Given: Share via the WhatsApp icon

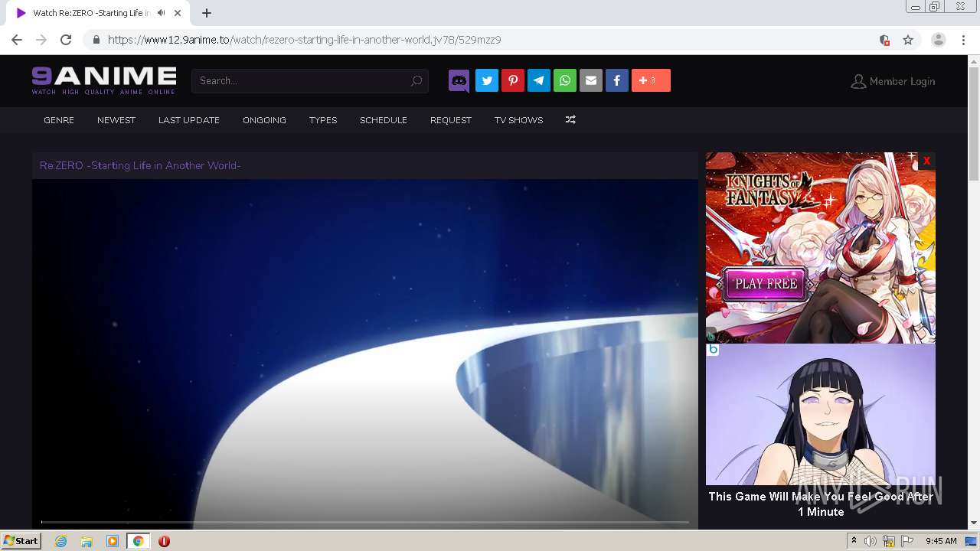Looking at the screenshot, I should [x=565, y=80].
